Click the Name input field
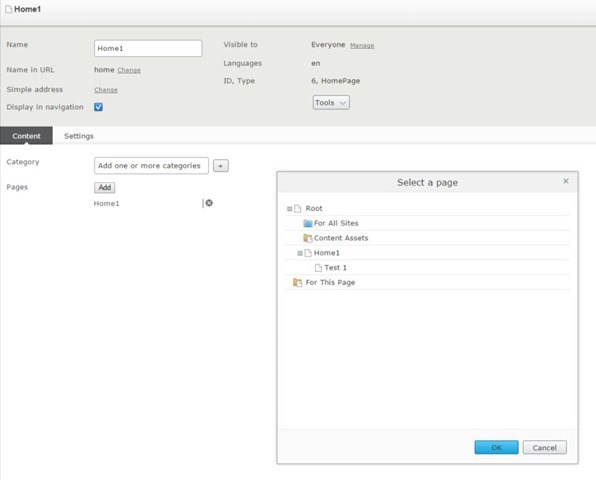Screen dimensions: 596x480 point(148,48)
